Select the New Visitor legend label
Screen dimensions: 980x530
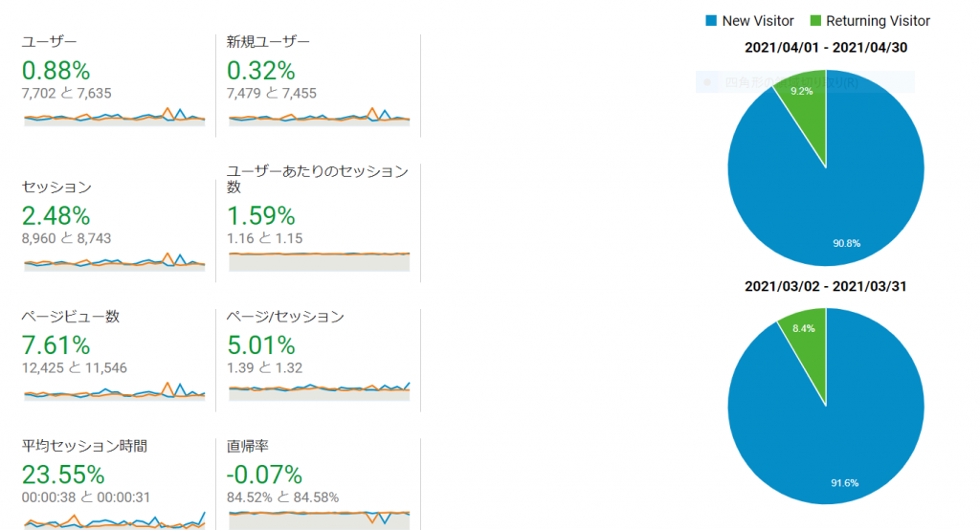758,21
